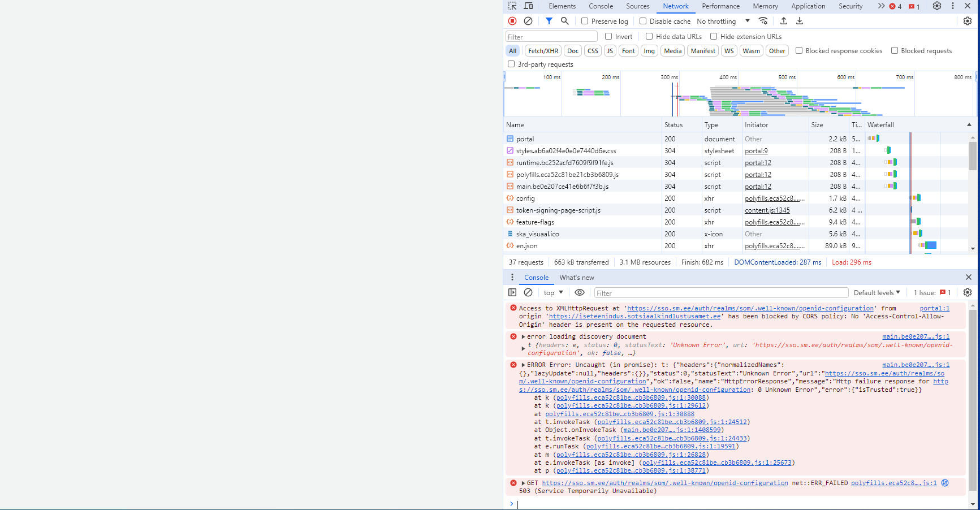Open Default levels dropdown

point(877,292)
